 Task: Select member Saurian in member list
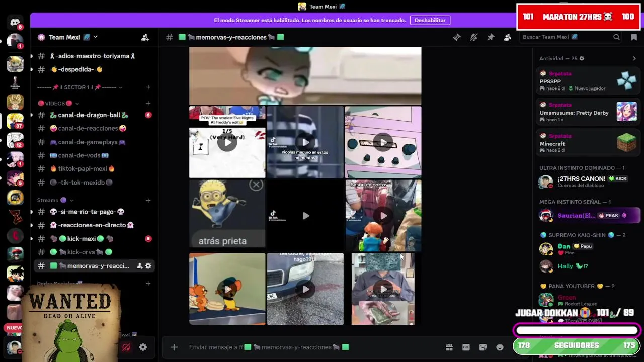tap(587, 216)
